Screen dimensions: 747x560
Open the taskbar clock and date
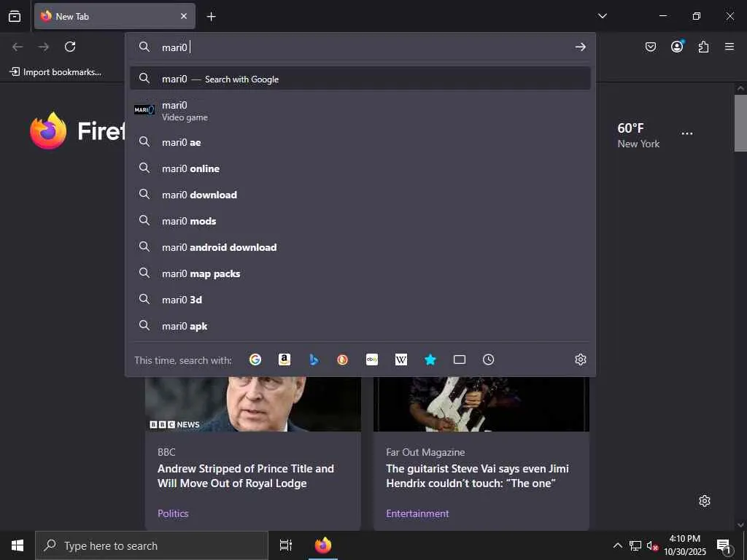[x=684, y=545]
